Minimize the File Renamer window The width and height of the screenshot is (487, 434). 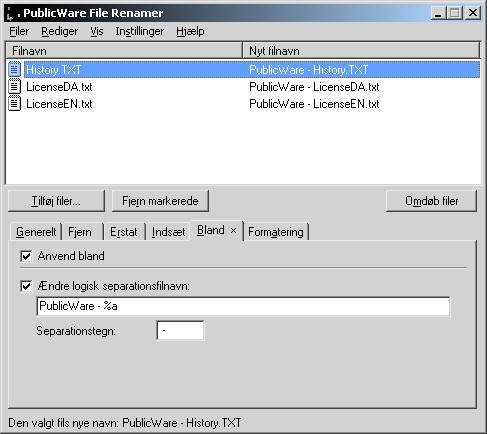coord(438,13)
